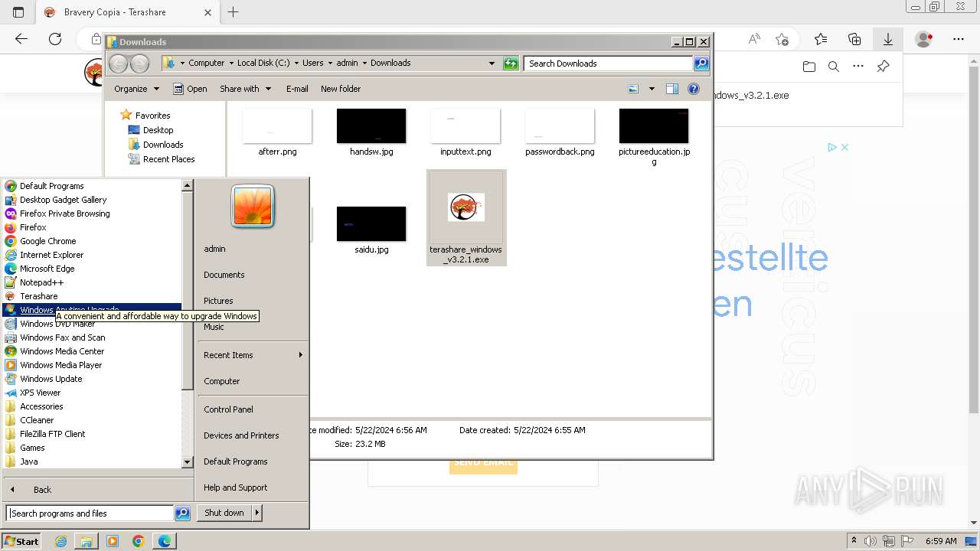
Task: Open Share with dropdown
Action: coord(245,89)
